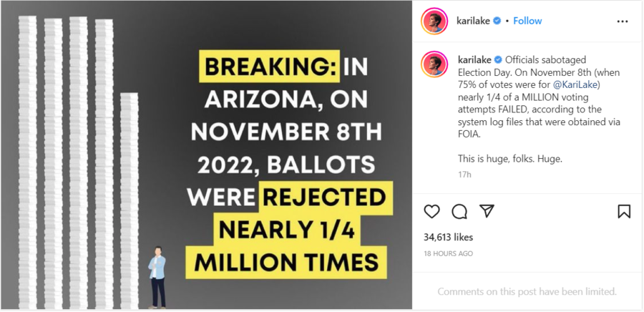Screen dimensions: 644x312
Task: Click the karilake username in the header
Action: 473,21
